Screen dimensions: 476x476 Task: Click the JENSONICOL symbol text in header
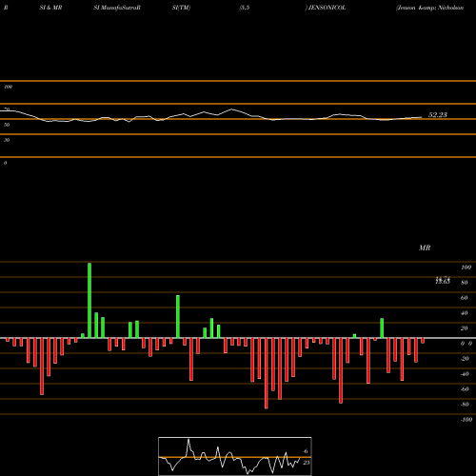[327, 8]
